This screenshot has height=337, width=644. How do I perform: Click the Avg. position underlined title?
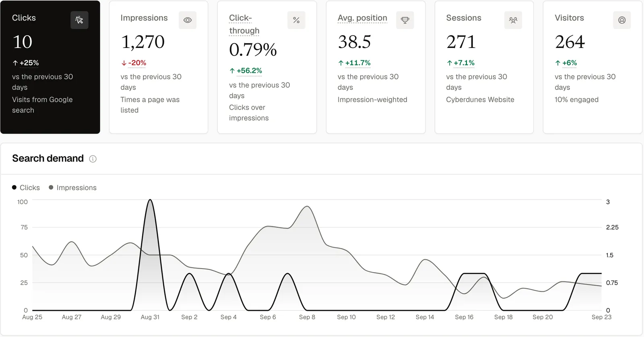pyautogui.click(x=362, y=18)
